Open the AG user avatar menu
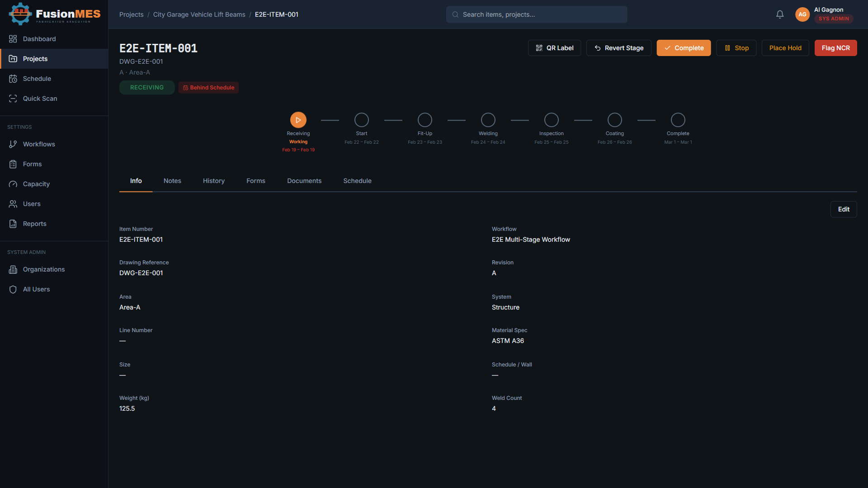The image size is (868, 488). tap(802, 14)
